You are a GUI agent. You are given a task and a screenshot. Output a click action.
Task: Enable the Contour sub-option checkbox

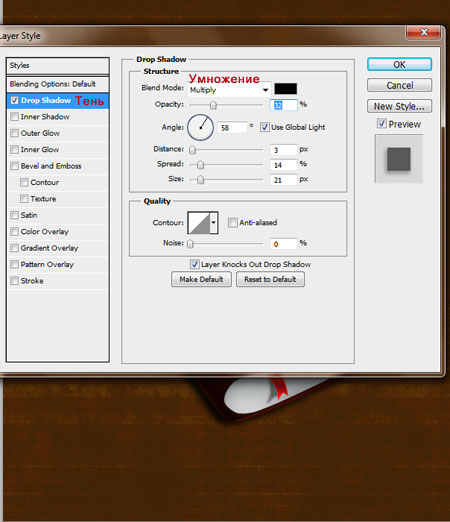pos(24,182)
